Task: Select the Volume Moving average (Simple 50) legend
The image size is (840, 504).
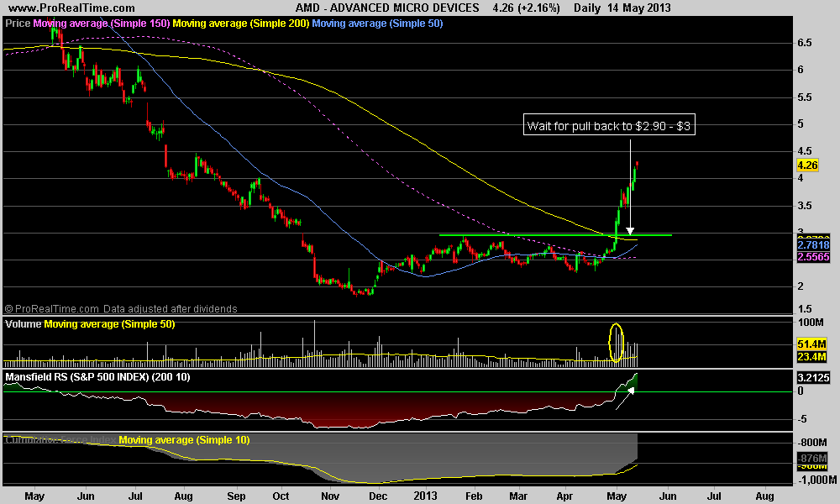Action: point(109,324)
